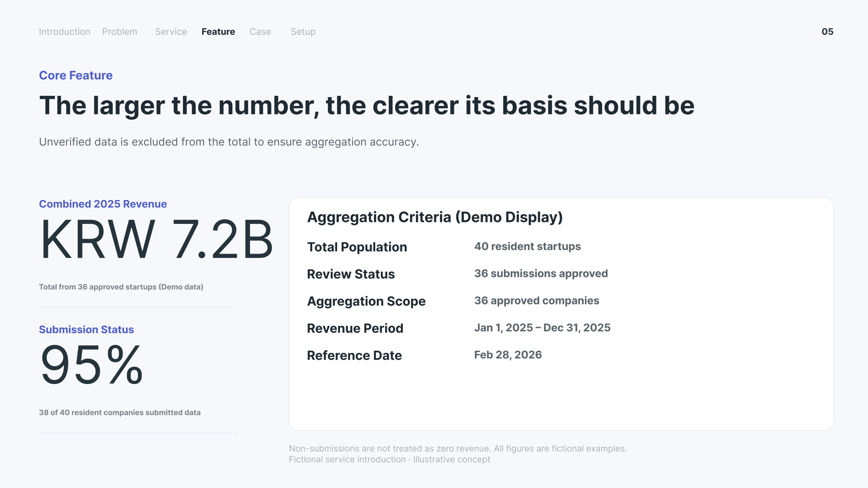
Task: Select the Aggregation Scope row label
Action: point(366,301)
